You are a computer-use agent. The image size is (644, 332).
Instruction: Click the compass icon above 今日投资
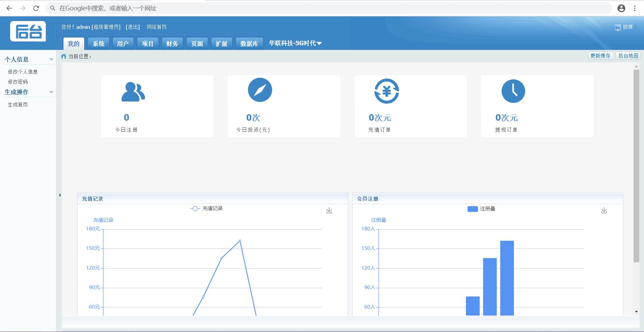[260, 90]
